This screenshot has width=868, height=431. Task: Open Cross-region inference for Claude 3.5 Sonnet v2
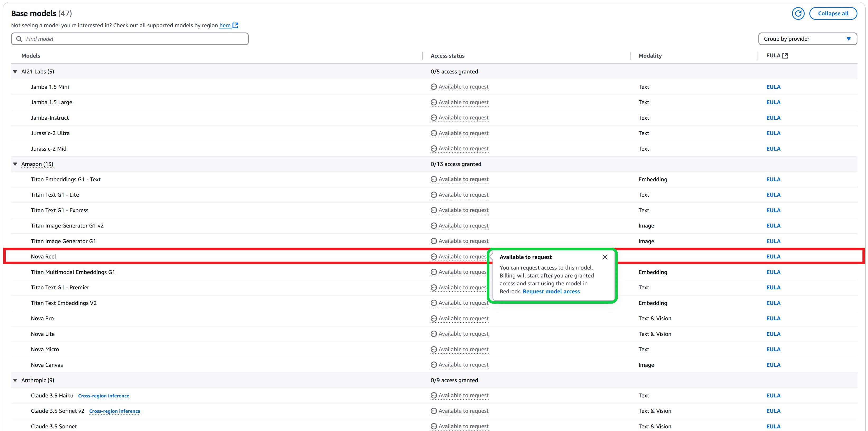click(115, 411)
